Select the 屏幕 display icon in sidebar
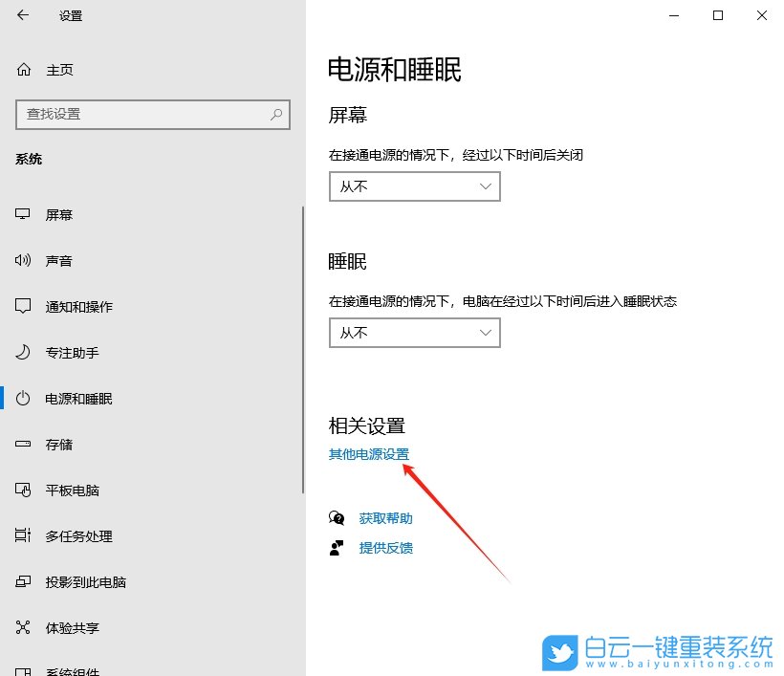Screen dimensions: 784x676 coord(23,214)
